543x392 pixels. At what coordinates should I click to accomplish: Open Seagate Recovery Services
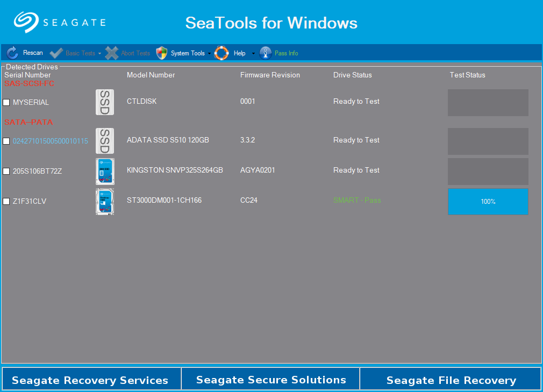pos(91,380)
